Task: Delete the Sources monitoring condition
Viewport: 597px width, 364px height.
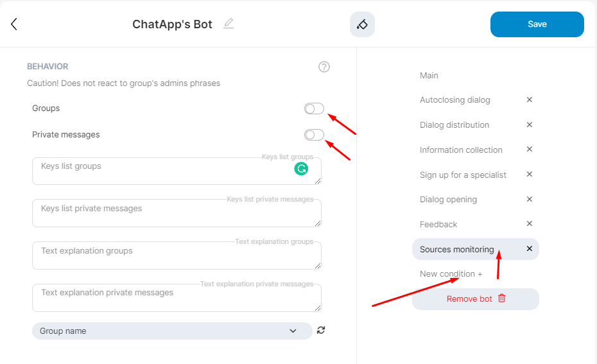Action: (x=530, y=249)
